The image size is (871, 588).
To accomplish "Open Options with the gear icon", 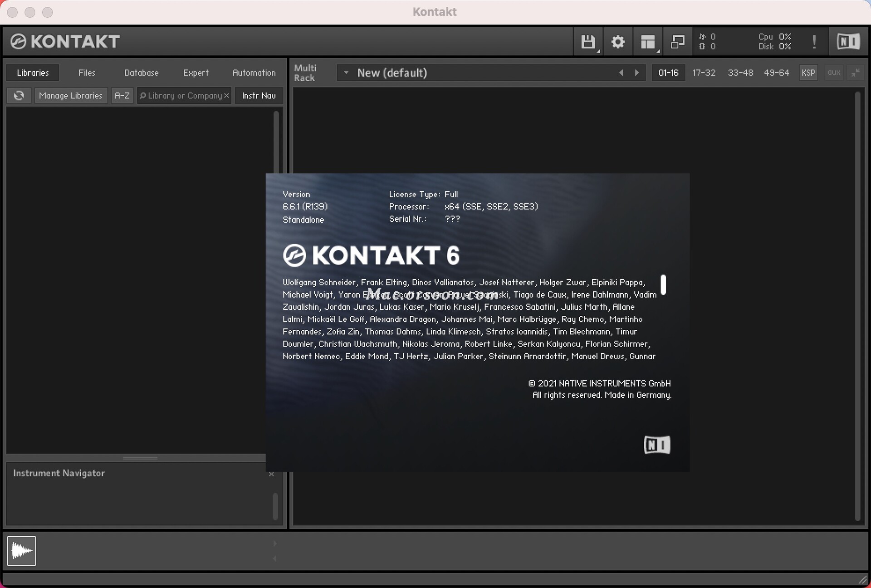I will point(618,42).
